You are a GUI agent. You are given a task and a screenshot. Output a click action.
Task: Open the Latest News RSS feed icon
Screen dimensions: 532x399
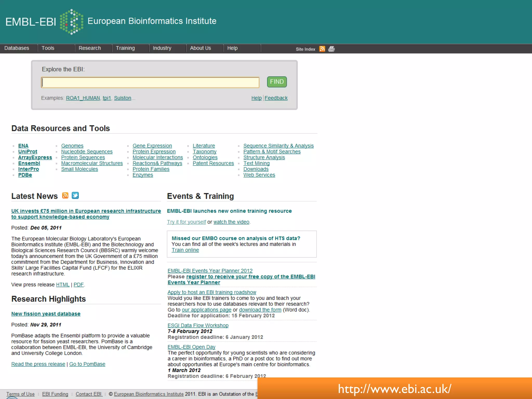[x=65, y=196]
